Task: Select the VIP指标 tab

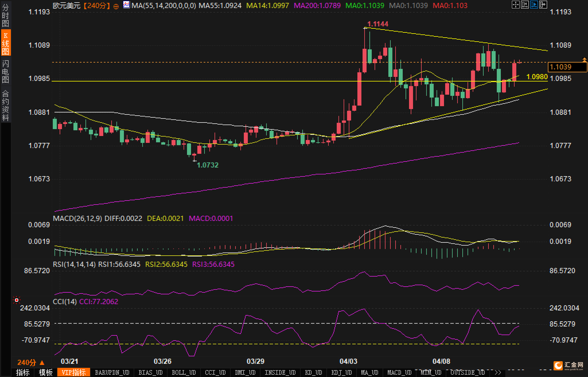Action: 74,373
